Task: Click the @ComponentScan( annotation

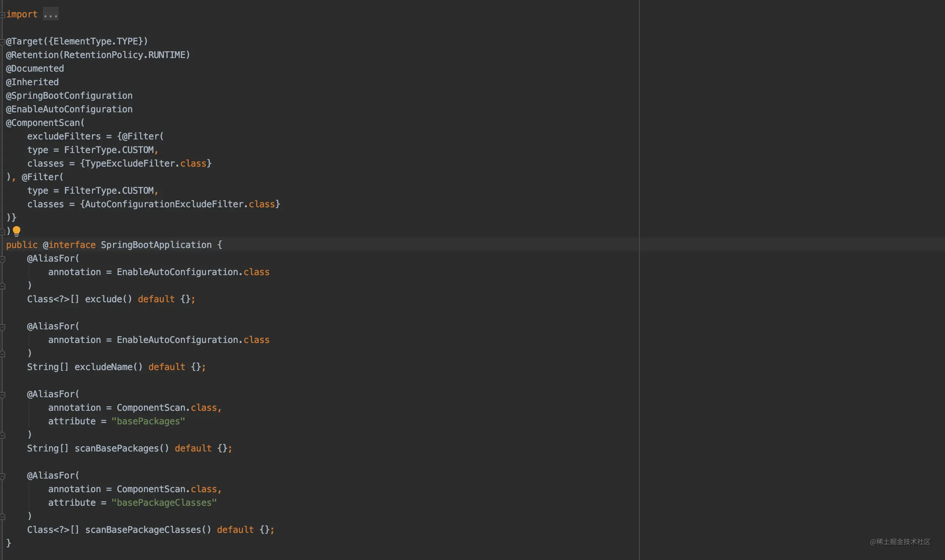Action: point(45,122)
